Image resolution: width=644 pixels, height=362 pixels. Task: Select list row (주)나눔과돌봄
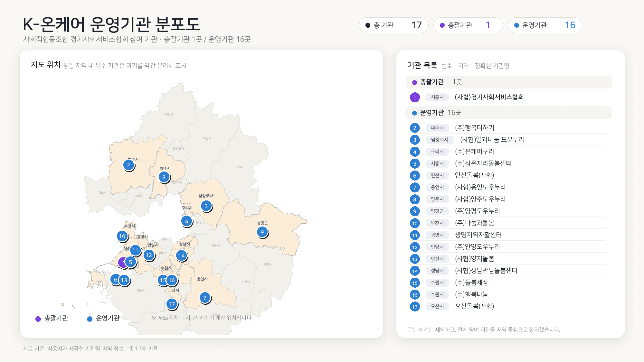click(507, 223)
